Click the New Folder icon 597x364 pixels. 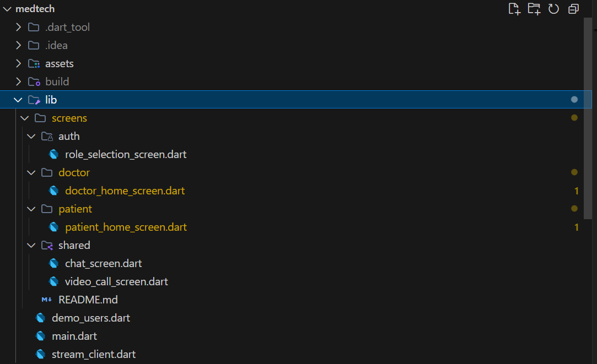pyautogui.click(x=534, y=9)
